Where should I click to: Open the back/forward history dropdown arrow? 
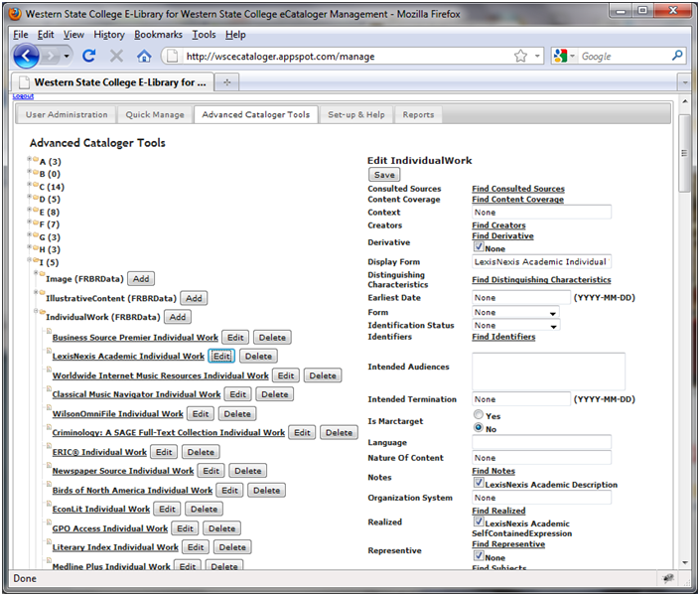pyautogui.click(x=67, y=57)
